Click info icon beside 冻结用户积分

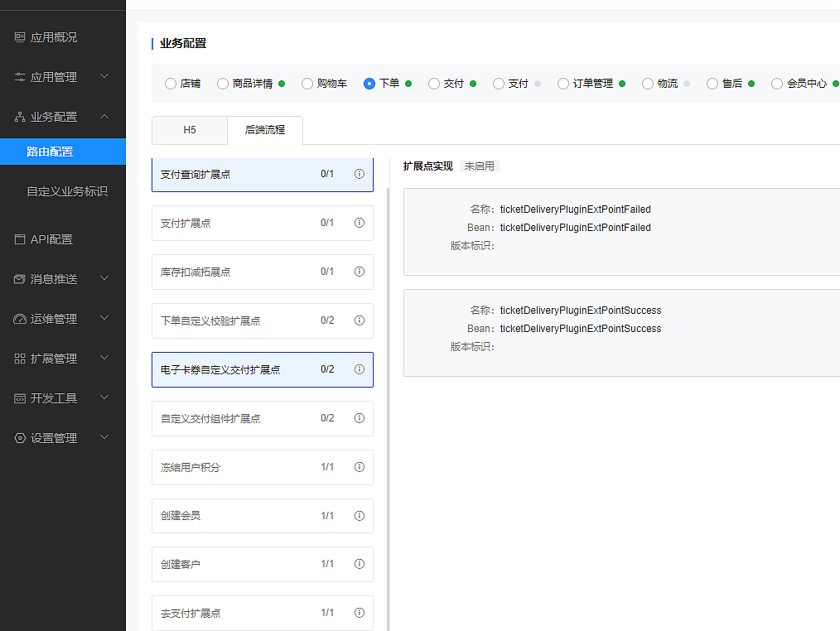(360, 467)
